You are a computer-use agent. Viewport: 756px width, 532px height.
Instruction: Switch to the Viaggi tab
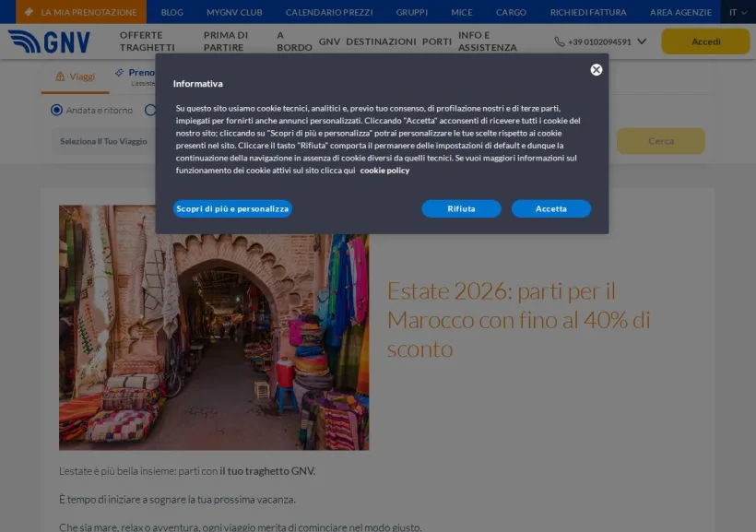[76, 77]
